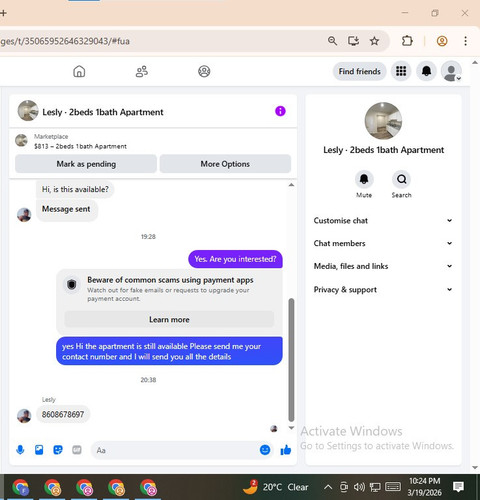Image resolution: width=480 pixels, height=500 pixels.
Task: Expand Privacy & support section
Action: tap(383, 289)
